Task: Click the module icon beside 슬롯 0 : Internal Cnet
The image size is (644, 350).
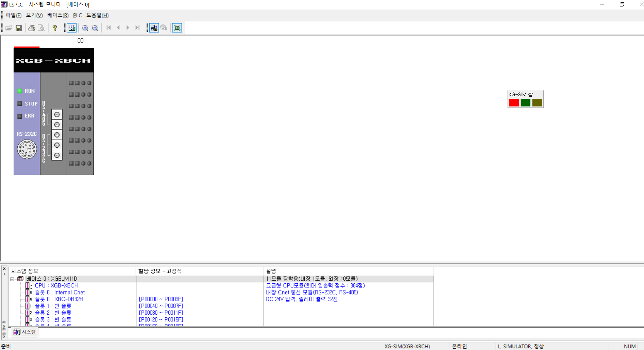Action: tap(29, 293)
